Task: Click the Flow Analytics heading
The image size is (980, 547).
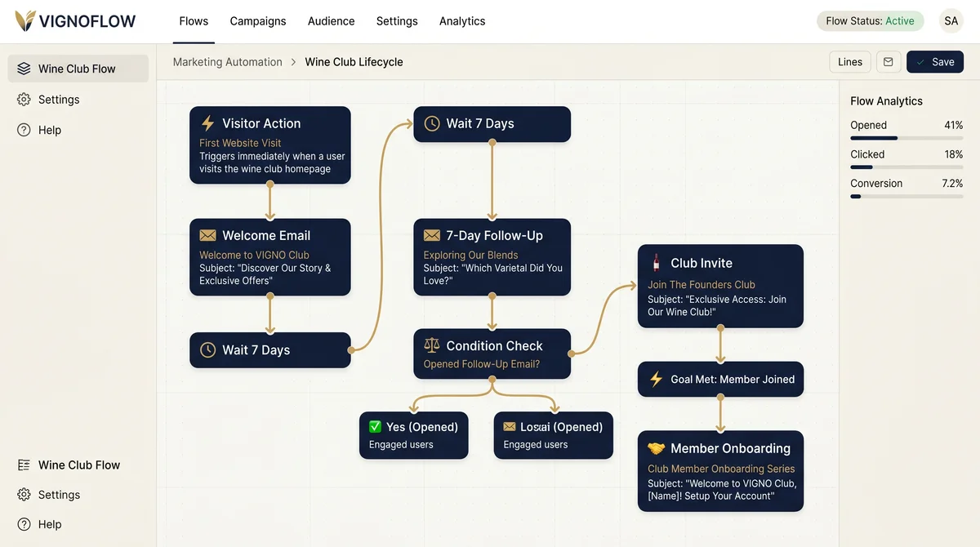Action: click(886, 101)
